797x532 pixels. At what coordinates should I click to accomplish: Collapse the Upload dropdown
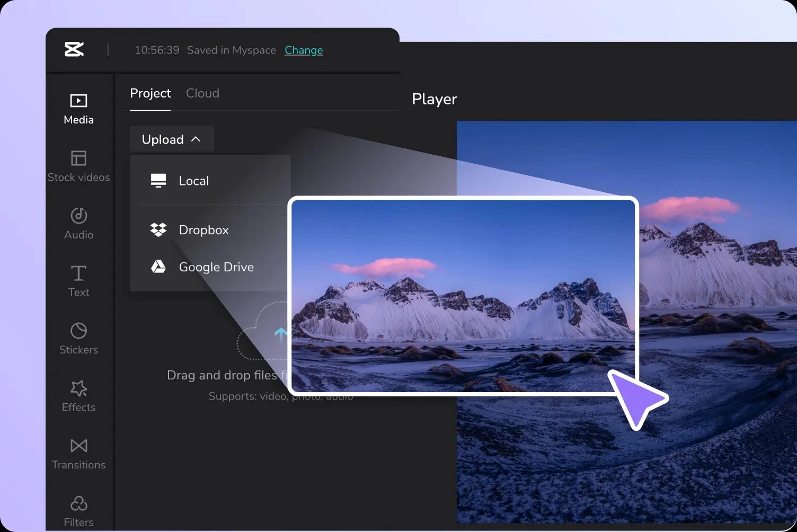click(171, 139)
